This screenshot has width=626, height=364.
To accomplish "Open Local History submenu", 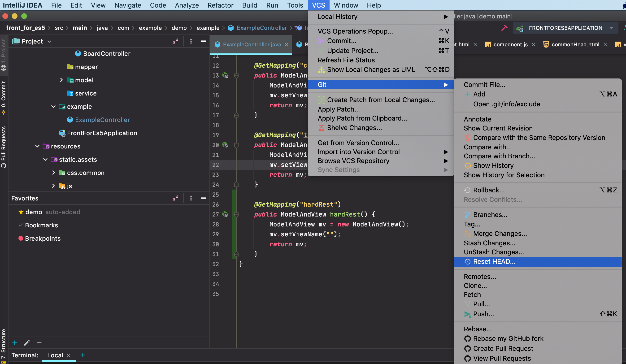I will [381, 17].
